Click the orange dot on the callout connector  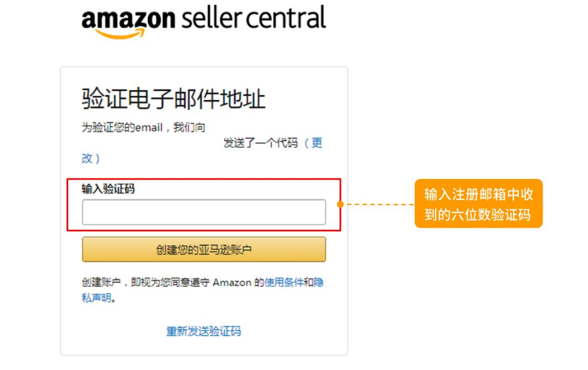tap(341, 204)
